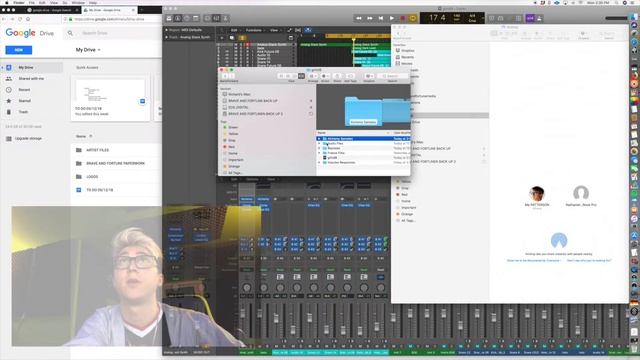The image size is (640, 360).
Task: Toggle the Inspector icon in Logic control bar
Action: (x=178, y=18)
